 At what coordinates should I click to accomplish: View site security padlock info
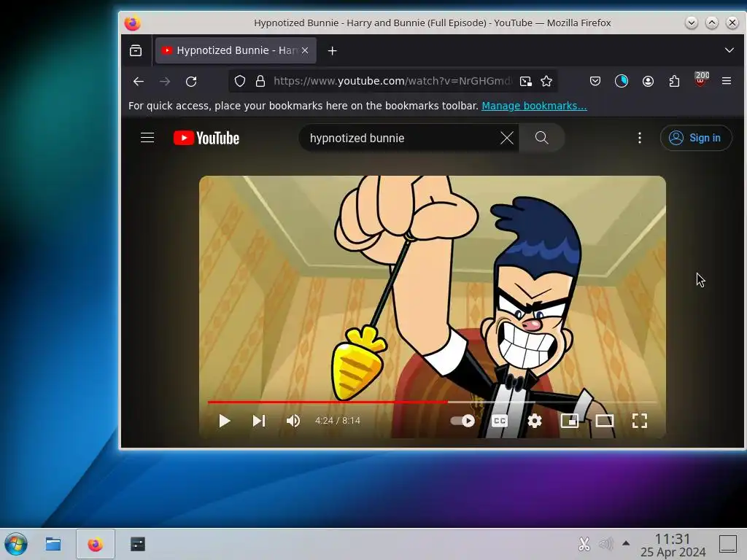click(x=260, y=82)
